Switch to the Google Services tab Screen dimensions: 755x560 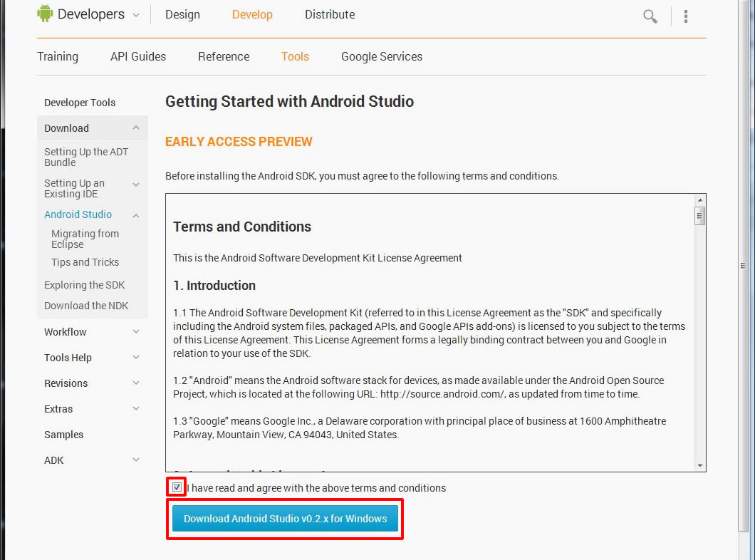pos(382,56)
